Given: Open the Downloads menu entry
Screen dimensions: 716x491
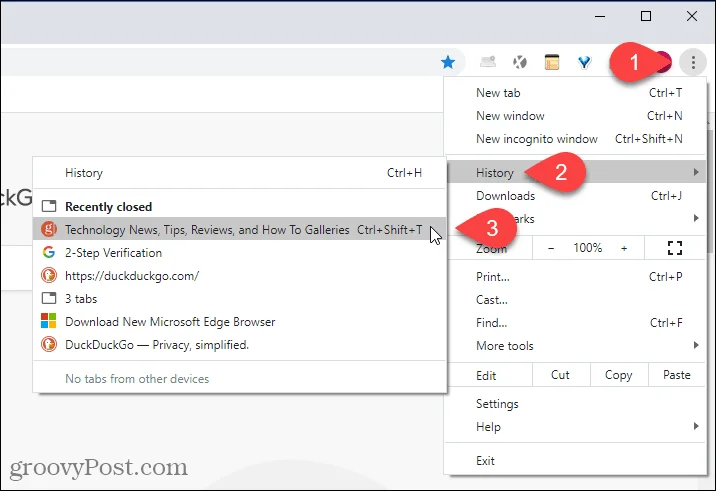Looking at the screenshot, I should [576, 196].
